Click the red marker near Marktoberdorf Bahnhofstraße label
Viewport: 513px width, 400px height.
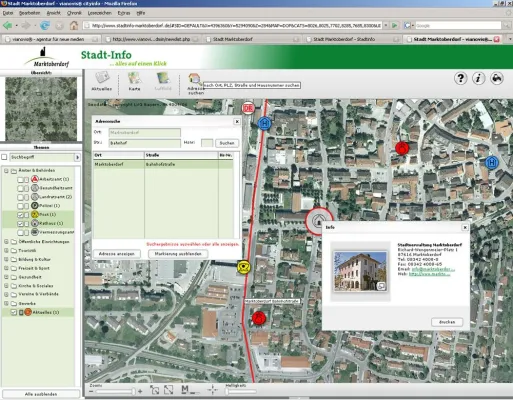[259, 318]
